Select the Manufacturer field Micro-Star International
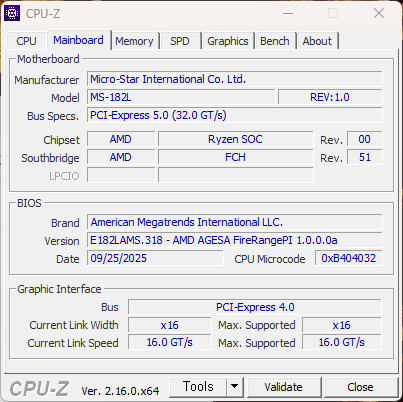The height and width of the screenshot is (402, 403). pyautogui.click(x=235, y=79)
